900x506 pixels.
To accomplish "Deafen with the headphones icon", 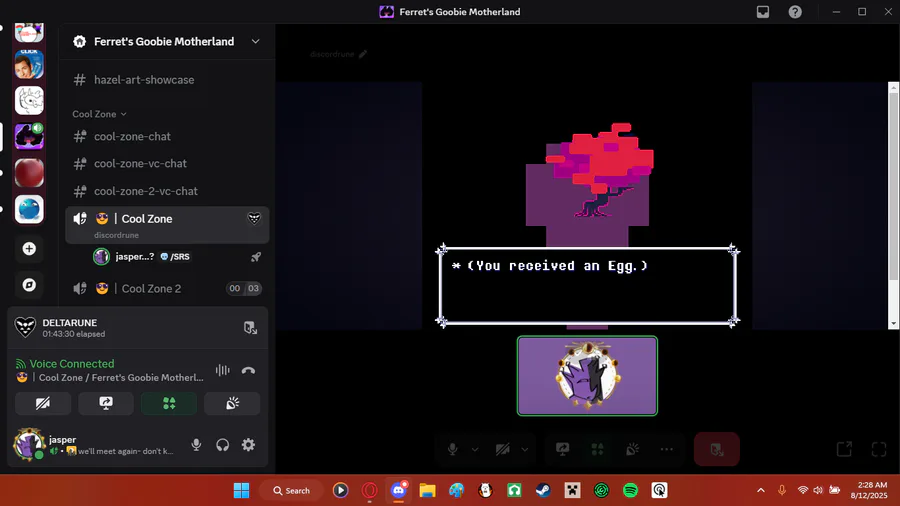I will [223, 445].
